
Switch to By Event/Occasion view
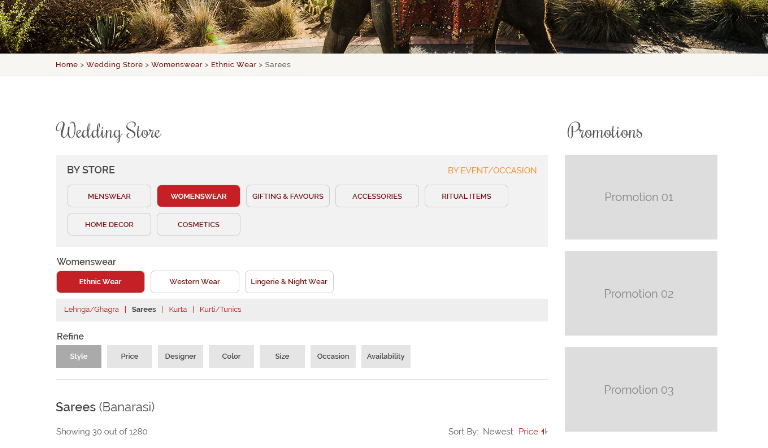(x=492, y=170)
